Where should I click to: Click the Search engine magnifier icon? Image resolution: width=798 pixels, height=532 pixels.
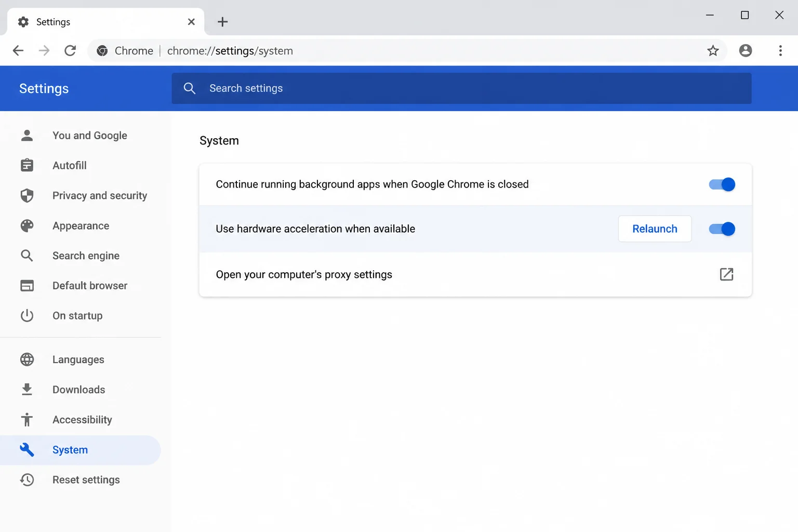pos(27,256)
